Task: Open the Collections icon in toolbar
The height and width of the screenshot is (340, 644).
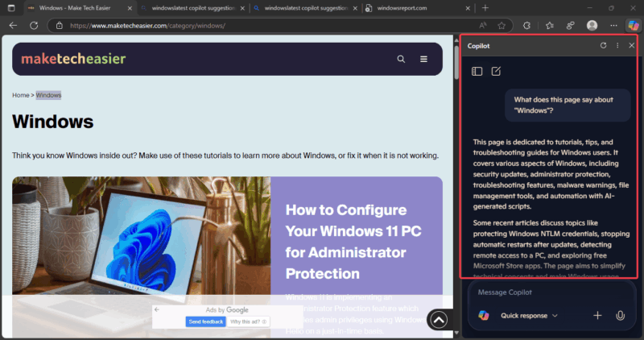Action: coord(570,26)
